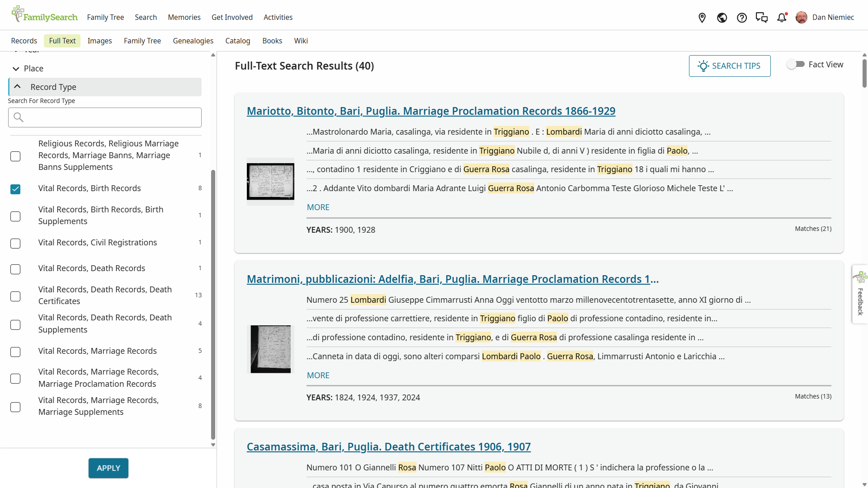Open the location pin icon
Viewport: 868px width, 488px height.
702,18
